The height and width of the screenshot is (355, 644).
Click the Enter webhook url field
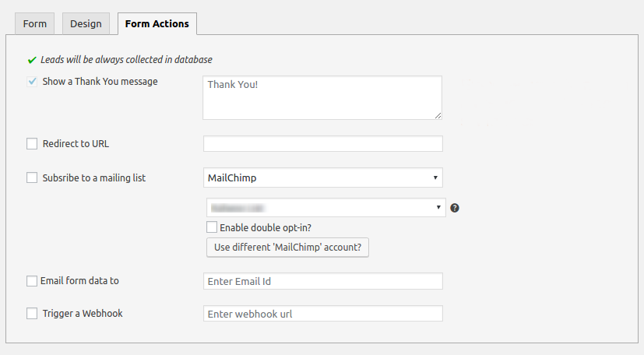[322, 314]
